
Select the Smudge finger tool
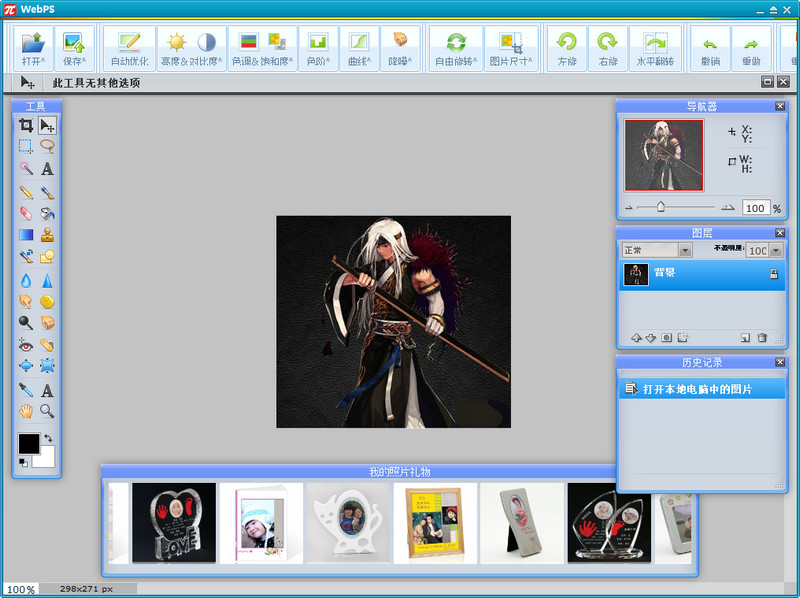click(26, 302)
